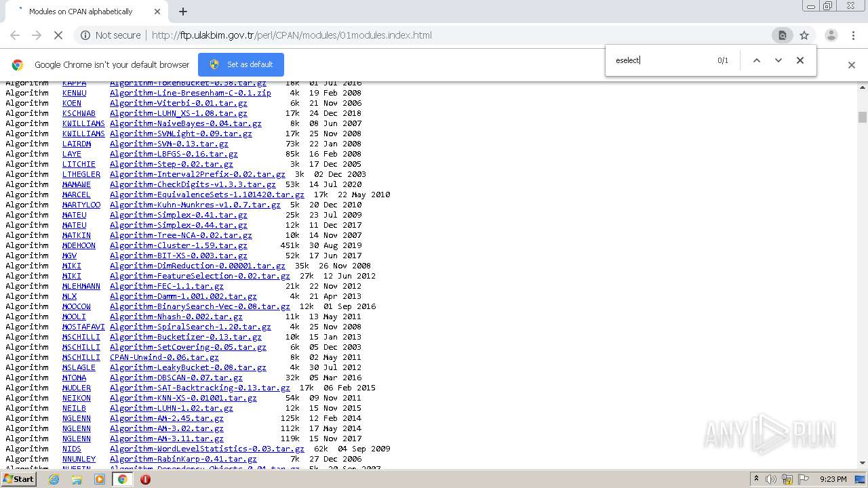
Task: Open a new browser tab
Action: click(x=182, y=12)
